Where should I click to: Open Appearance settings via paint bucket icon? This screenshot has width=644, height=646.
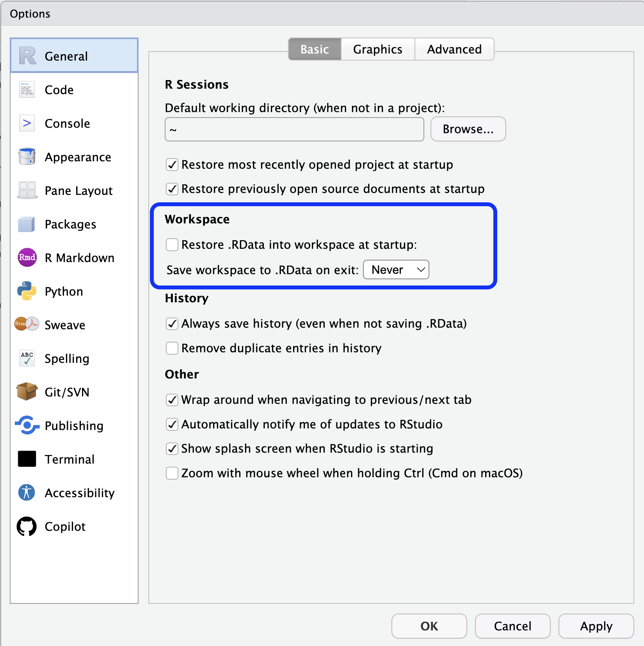pos(27,157)
